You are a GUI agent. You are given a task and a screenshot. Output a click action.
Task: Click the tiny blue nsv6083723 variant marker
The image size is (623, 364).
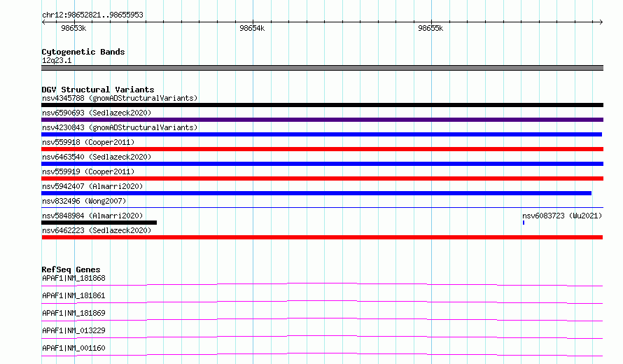point(524,223)
